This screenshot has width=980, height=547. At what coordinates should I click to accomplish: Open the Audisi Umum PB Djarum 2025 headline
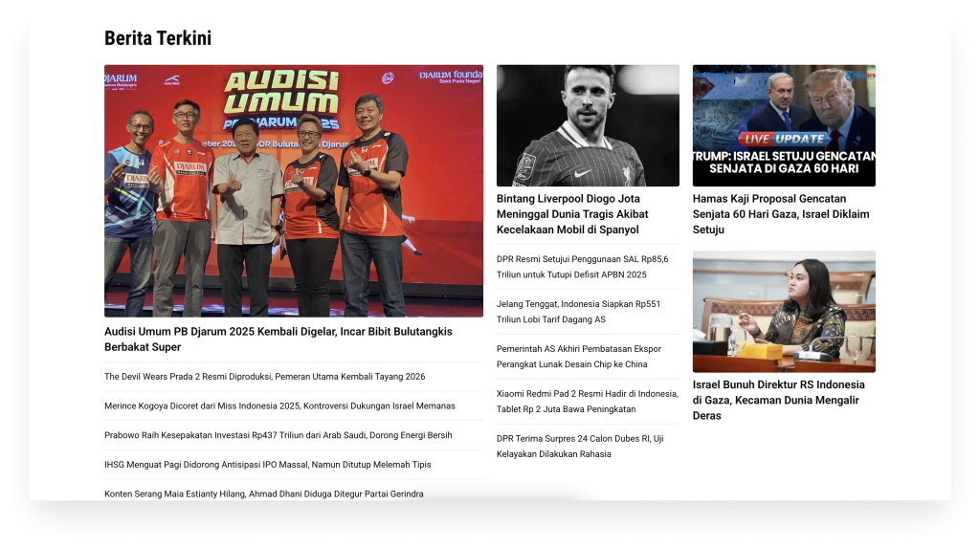click(278, 339)
